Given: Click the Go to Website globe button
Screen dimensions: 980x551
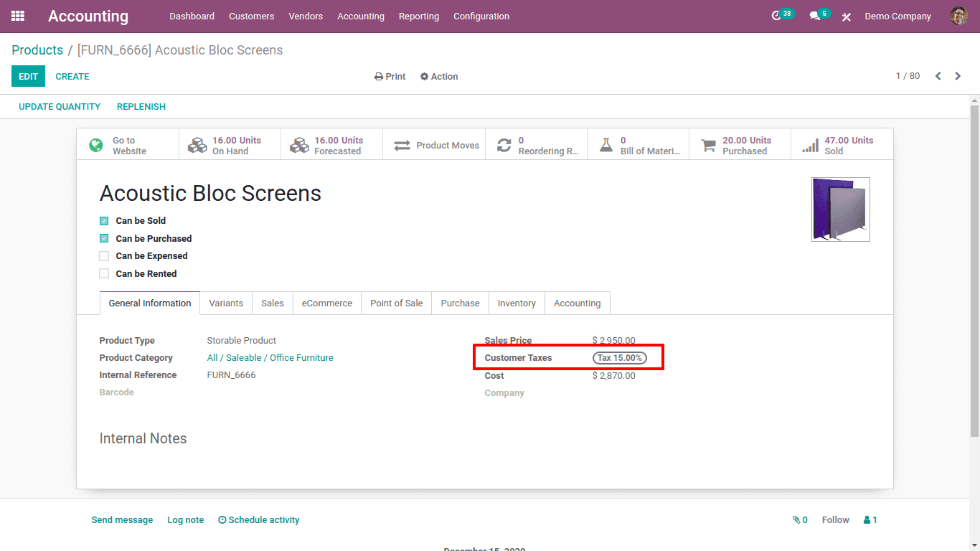Looking at the screenshot, I should (96, 146).
